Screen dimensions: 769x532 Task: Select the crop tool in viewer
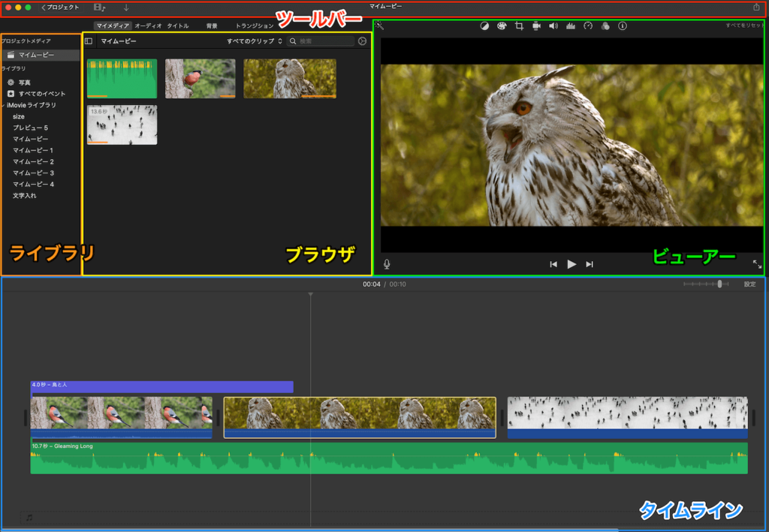coord(519,26)
